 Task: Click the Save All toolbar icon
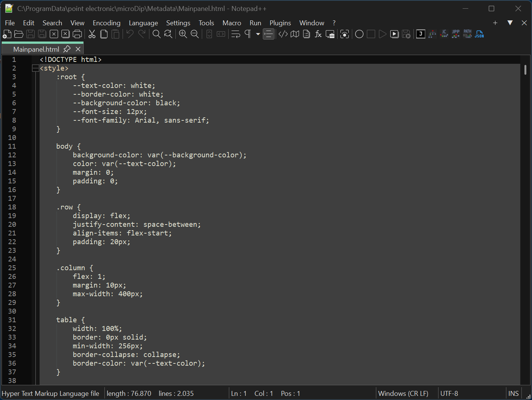click(42, 34)
